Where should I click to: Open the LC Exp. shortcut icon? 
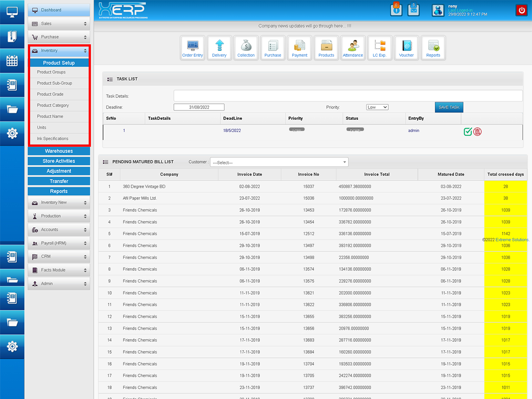[379, 48]
